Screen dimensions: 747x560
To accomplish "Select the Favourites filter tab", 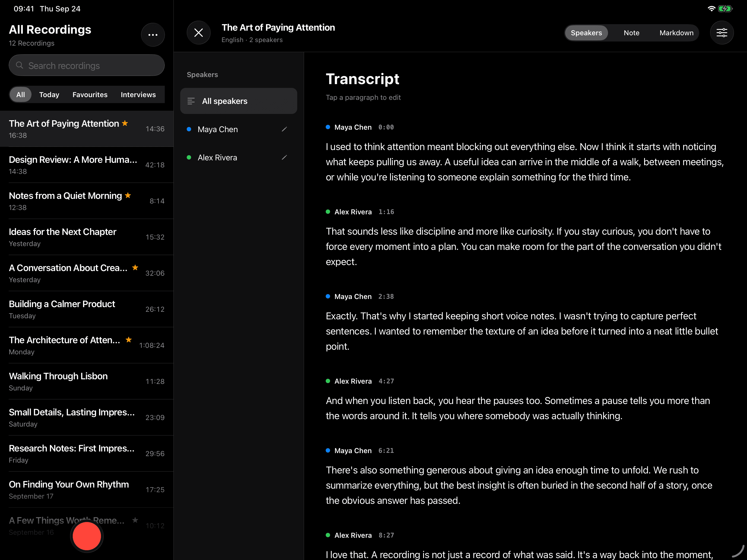I will click(90, 94).
